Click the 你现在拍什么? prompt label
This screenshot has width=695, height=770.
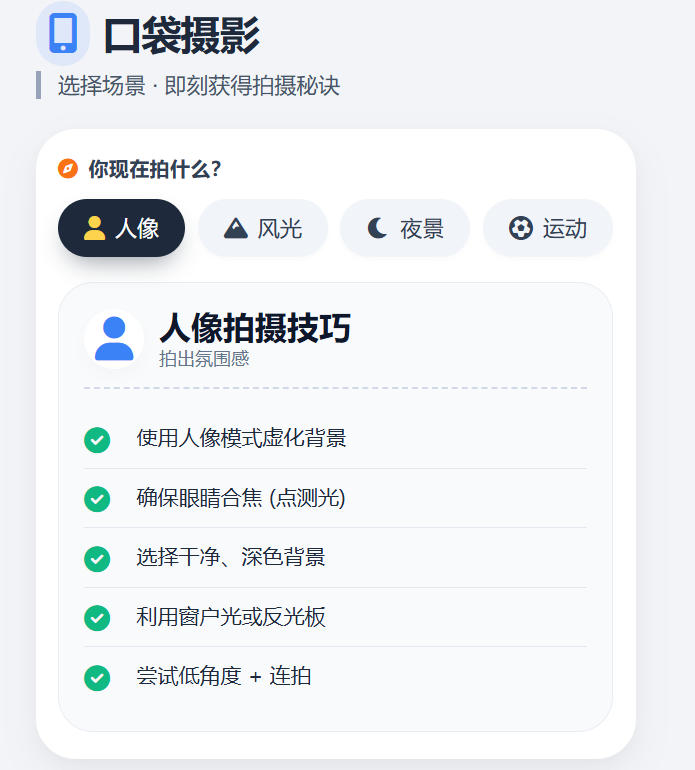154,169
